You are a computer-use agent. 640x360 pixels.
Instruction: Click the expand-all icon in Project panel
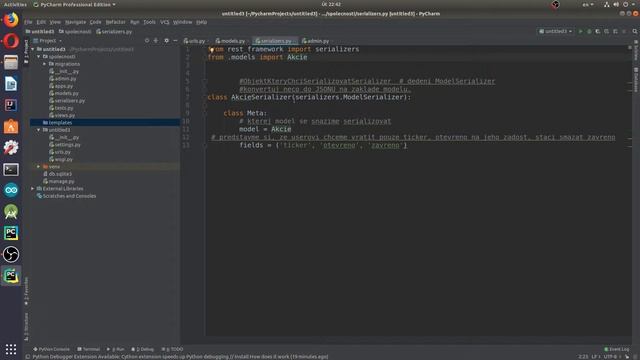click(x=156, y=40)
